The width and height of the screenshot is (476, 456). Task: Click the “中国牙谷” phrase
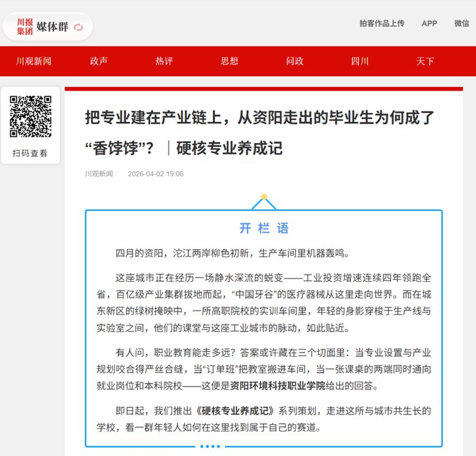click(254, 294)
